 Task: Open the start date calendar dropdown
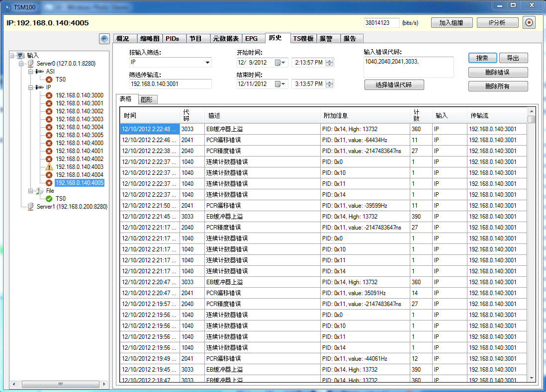pyautogui.click(x=282, y=62)
